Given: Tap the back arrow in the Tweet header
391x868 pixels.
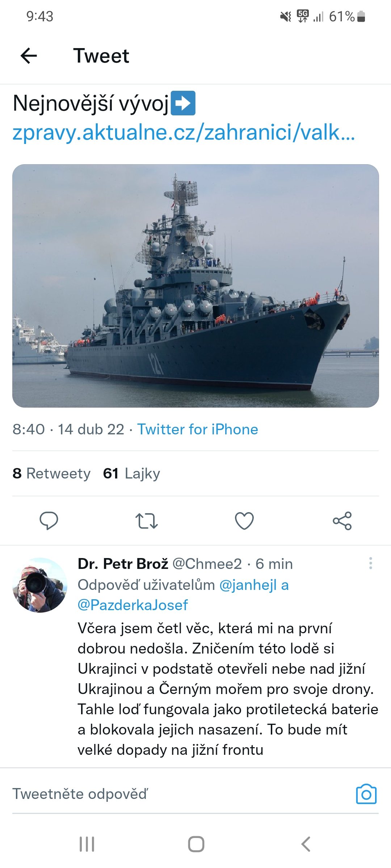Looking at the screenshot, I should [x=29, y=56].
